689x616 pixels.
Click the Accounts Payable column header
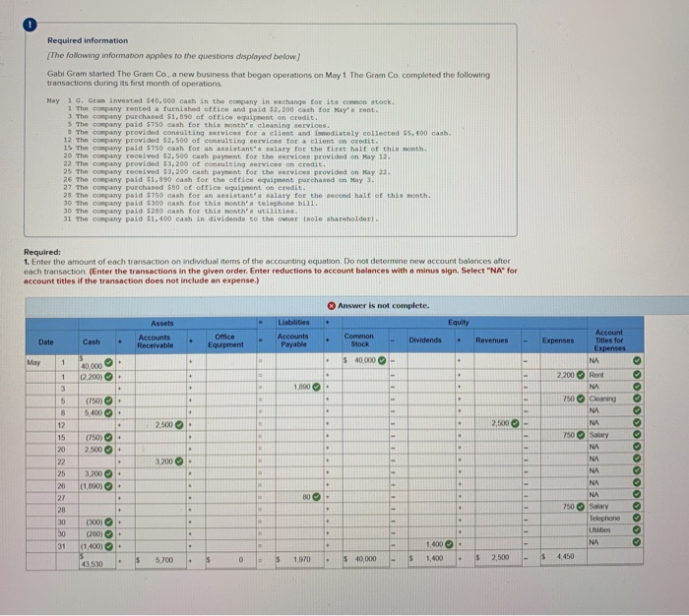point(293,340)
